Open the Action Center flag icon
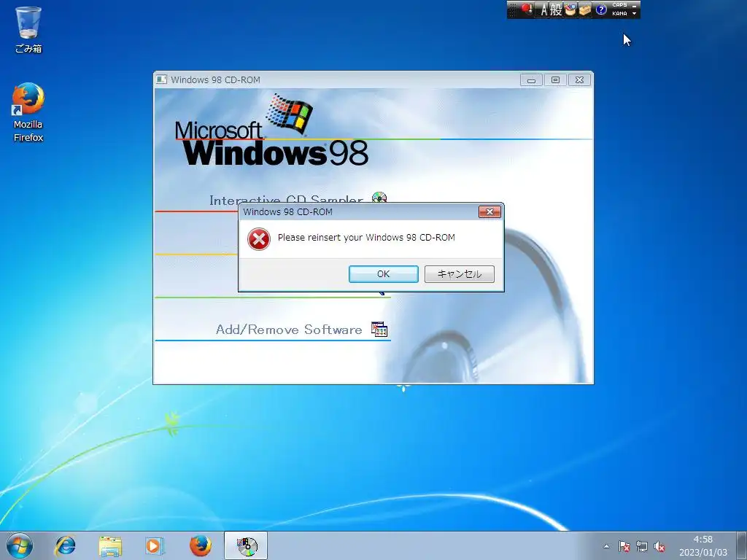Viewport: 747px width, 560px height. 624,546
